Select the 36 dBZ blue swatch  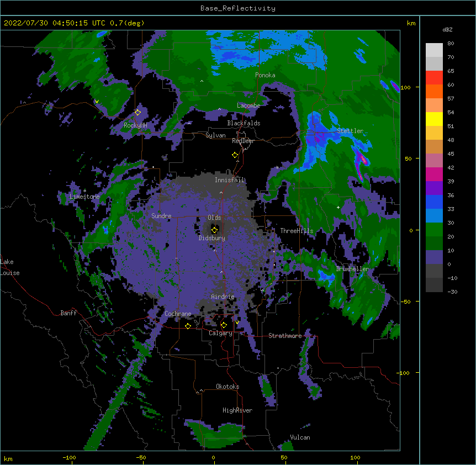[434, 202]
